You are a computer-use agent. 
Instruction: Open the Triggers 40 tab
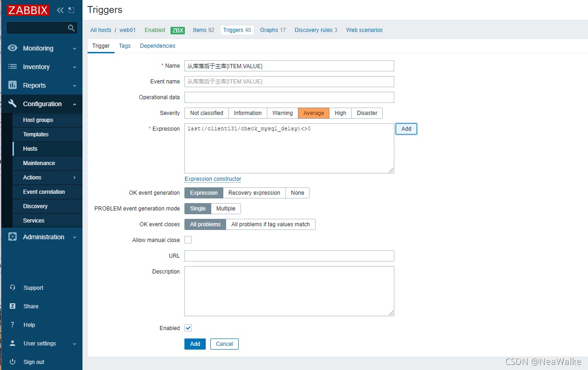pyautogui.click(x=237, y=30)
